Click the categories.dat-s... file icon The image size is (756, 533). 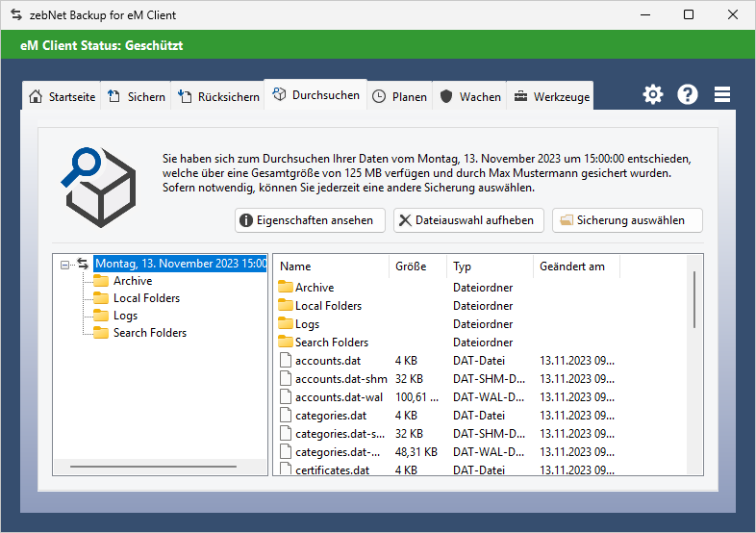pos(286,434)
